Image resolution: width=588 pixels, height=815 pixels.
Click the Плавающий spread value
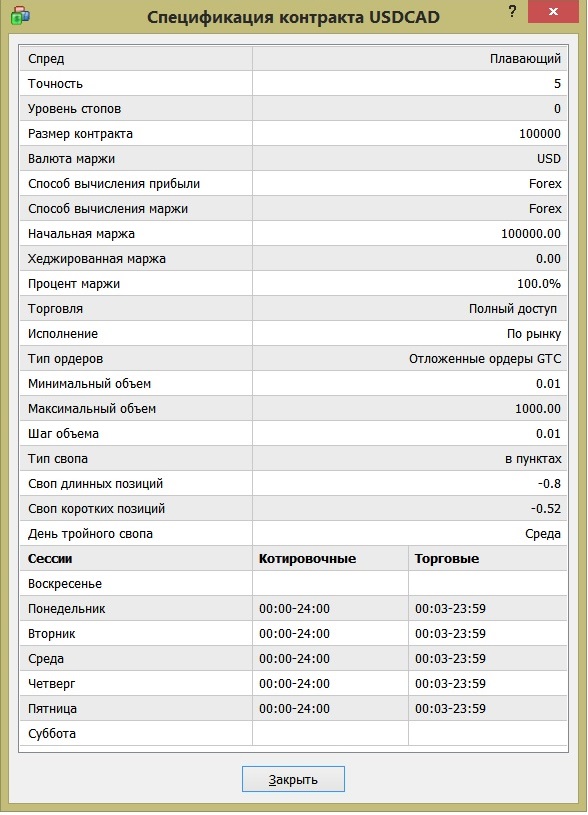(525, 59)
